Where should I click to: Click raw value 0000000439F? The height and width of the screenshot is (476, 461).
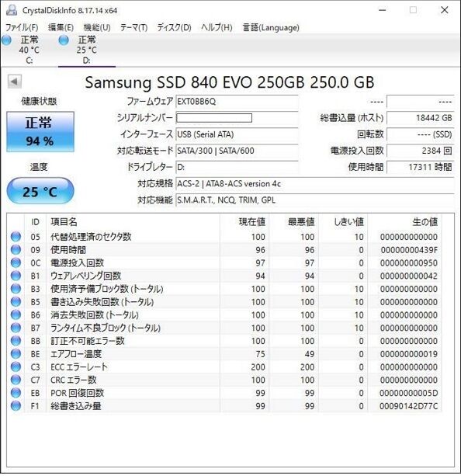point(409,250)
